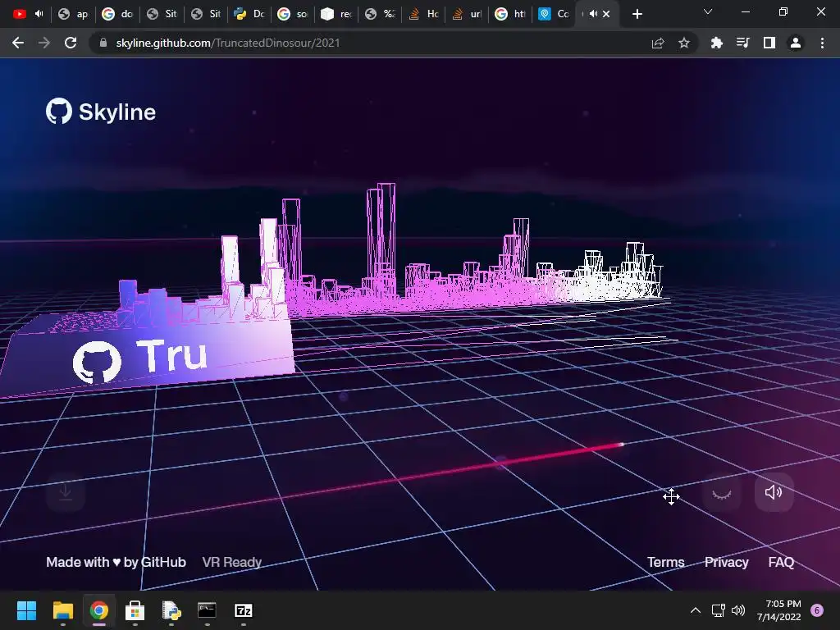This screenshot has height=630, width=840.
Task: Open 7-Zip from the taskbar
Action: (x=243, y=610)
